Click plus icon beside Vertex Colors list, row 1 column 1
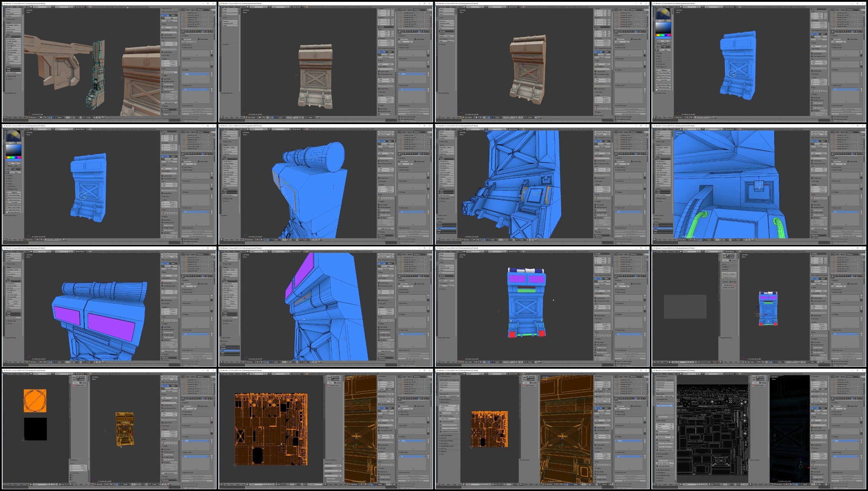 [212, 89]
